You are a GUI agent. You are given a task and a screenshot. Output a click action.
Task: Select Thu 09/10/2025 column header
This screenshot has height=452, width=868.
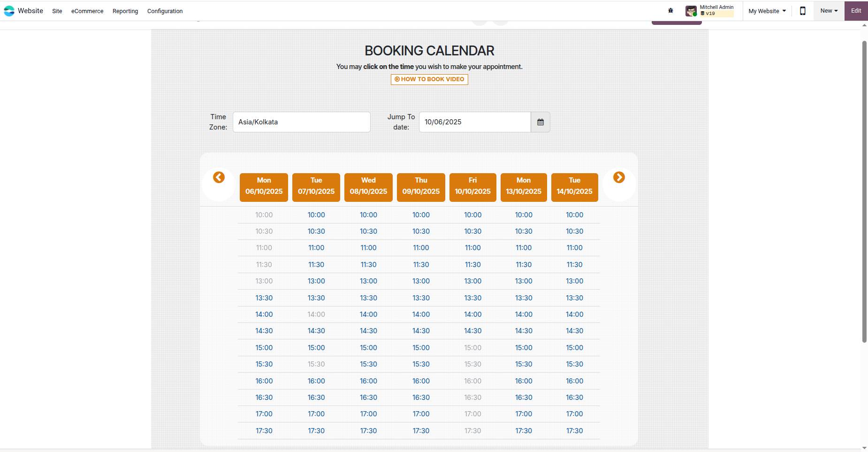coord(421,187)
